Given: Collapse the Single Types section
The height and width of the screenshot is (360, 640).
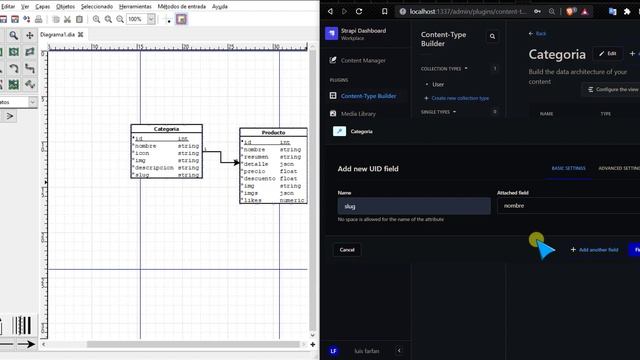Looking at the screenshot, I should tap(438, 112).
